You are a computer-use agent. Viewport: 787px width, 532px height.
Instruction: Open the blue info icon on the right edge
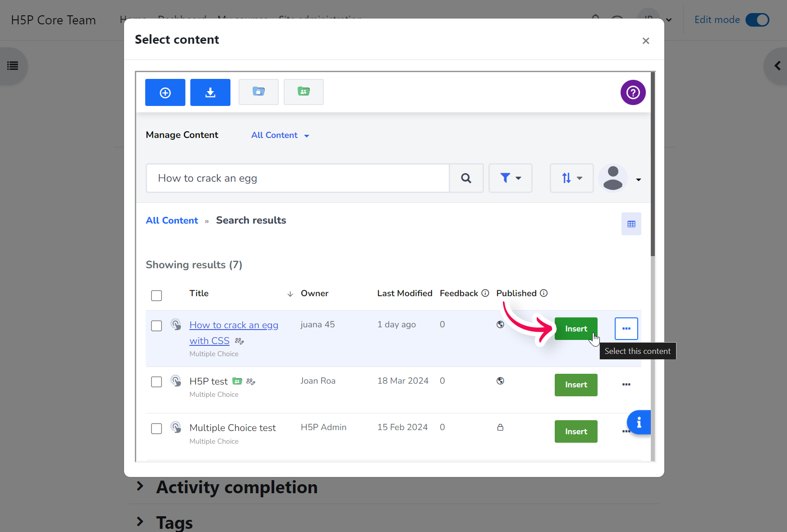point(639,422)
